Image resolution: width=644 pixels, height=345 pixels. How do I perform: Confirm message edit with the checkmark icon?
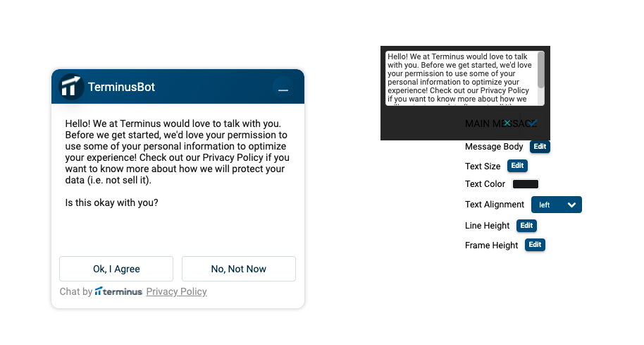click(532, 123)
